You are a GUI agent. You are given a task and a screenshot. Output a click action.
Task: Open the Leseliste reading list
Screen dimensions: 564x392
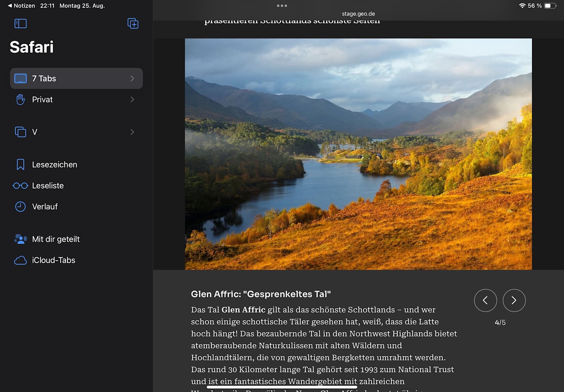(48, 185)
